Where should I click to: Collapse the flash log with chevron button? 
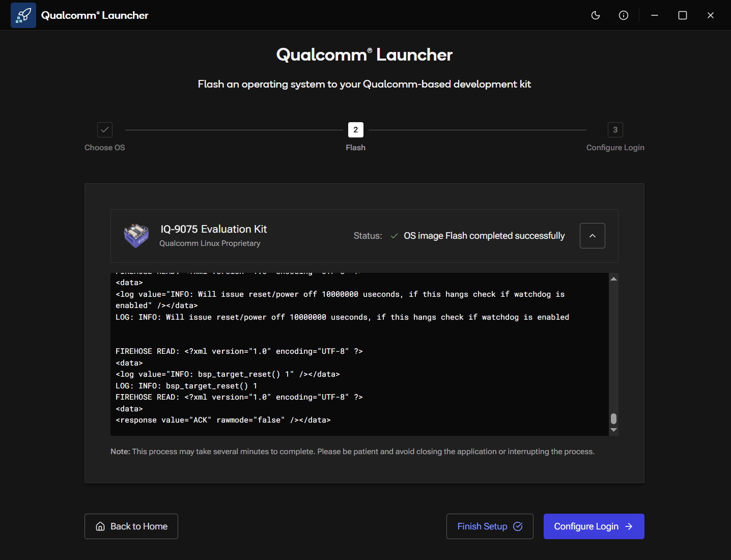point(593,236)
